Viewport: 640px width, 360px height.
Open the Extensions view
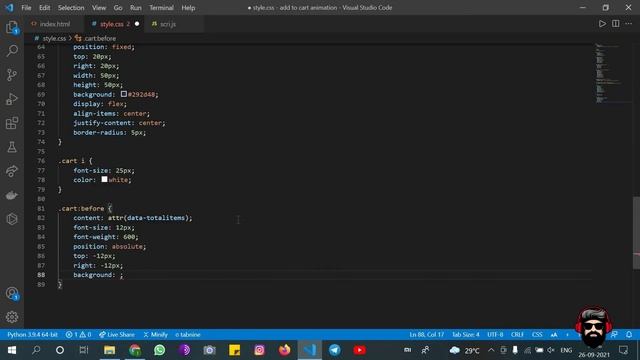(x=12, y=123)
